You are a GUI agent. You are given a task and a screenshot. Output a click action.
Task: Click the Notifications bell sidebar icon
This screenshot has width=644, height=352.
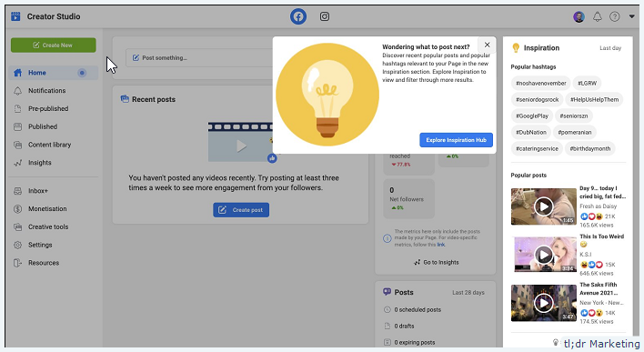[x=17, y=91]
